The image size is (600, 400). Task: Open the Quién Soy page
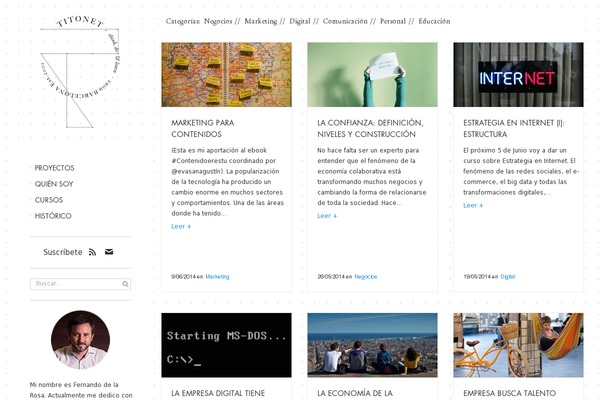click(x=54, y=184)
